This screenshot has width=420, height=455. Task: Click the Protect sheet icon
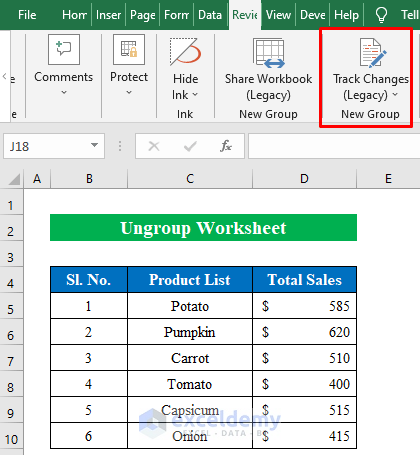[x=129, y=49]
